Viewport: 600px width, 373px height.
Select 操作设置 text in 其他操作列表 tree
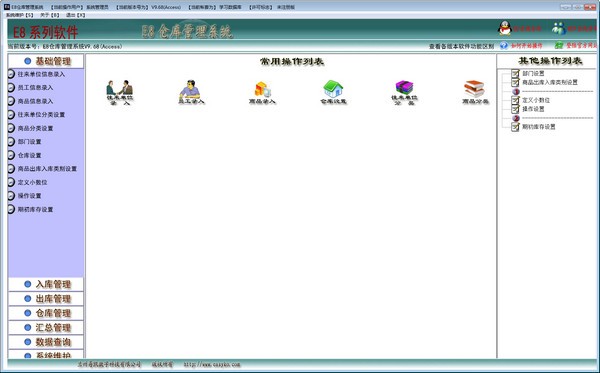(533, 109)
